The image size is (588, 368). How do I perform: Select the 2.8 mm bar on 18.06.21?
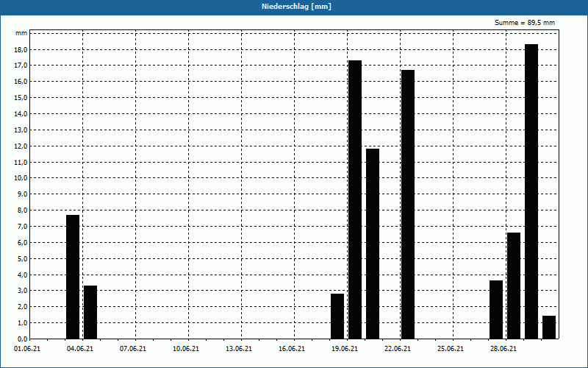(x=337, y=316)
